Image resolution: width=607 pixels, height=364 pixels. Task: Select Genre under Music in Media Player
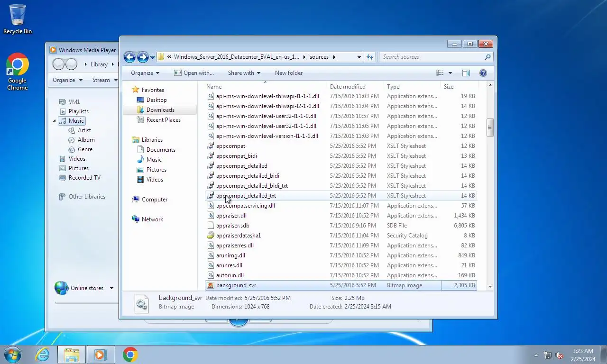click(x=81, y=149)
